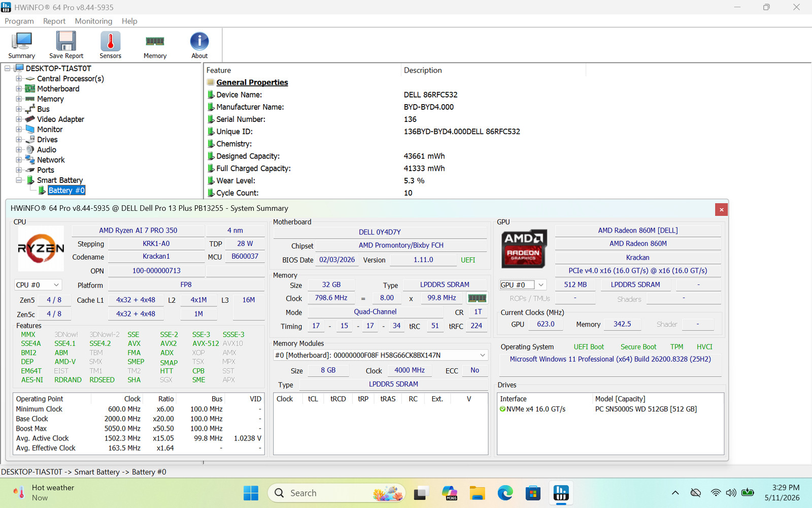Show hidden tray icons chevron
Screen dimensions: 812x508
(675, 493)
